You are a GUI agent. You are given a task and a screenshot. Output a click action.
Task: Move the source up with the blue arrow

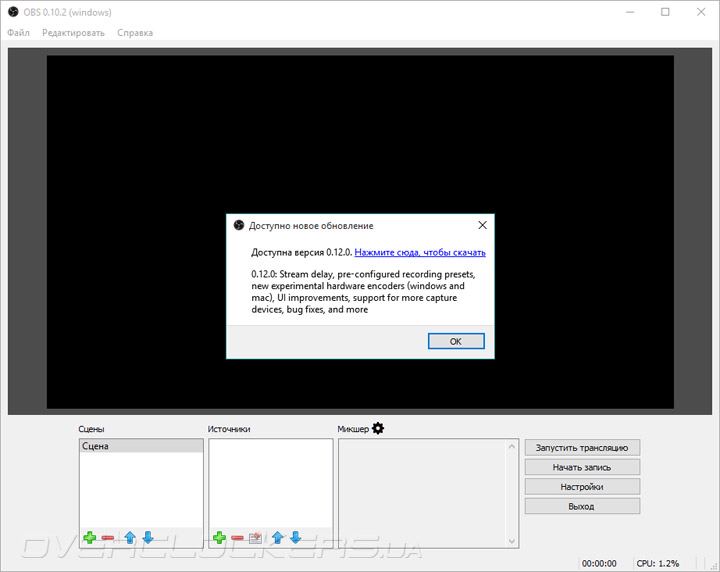(x=277, y=537)
